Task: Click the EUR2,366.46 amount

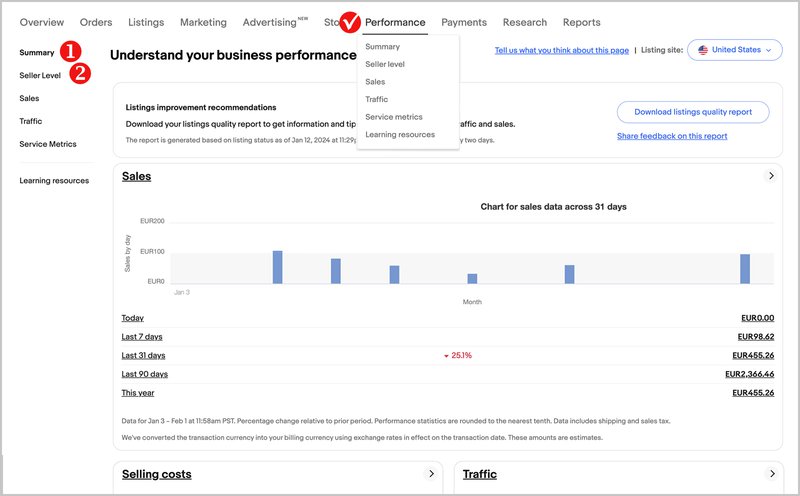Action: pos(749,374)
